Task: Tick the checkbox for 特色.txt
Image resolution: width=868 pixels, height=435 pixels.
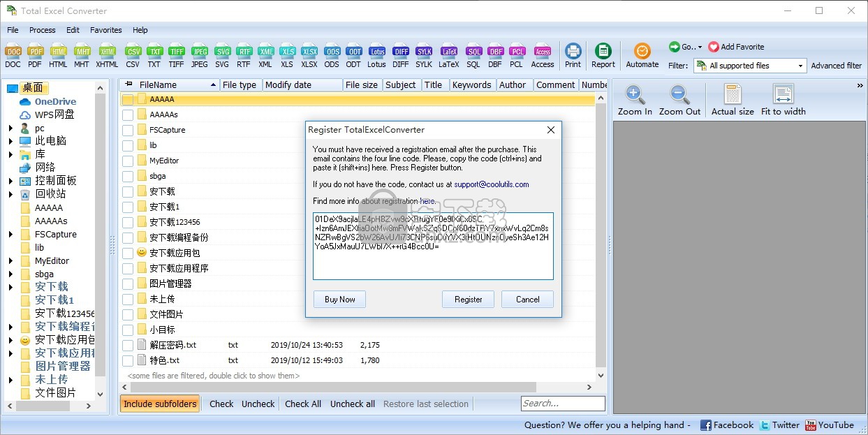Action: pyautogui.click(x=127, y=360)
